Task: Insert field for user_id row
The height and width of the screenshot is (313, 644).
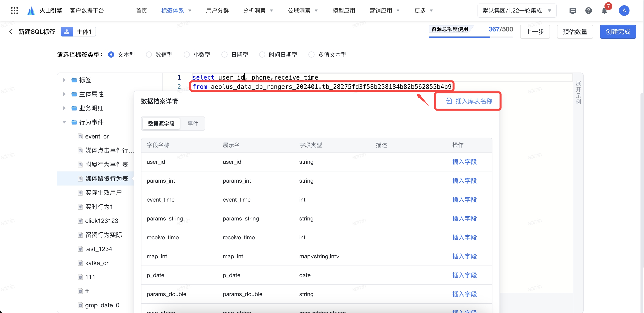Action: 464,162
